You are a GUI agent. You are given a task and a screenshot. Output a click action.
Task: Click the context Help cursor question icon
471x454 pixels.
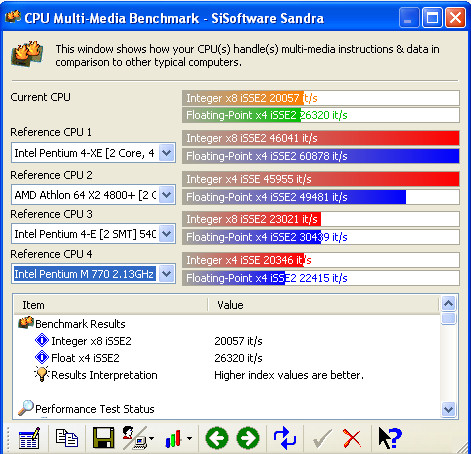390,438
